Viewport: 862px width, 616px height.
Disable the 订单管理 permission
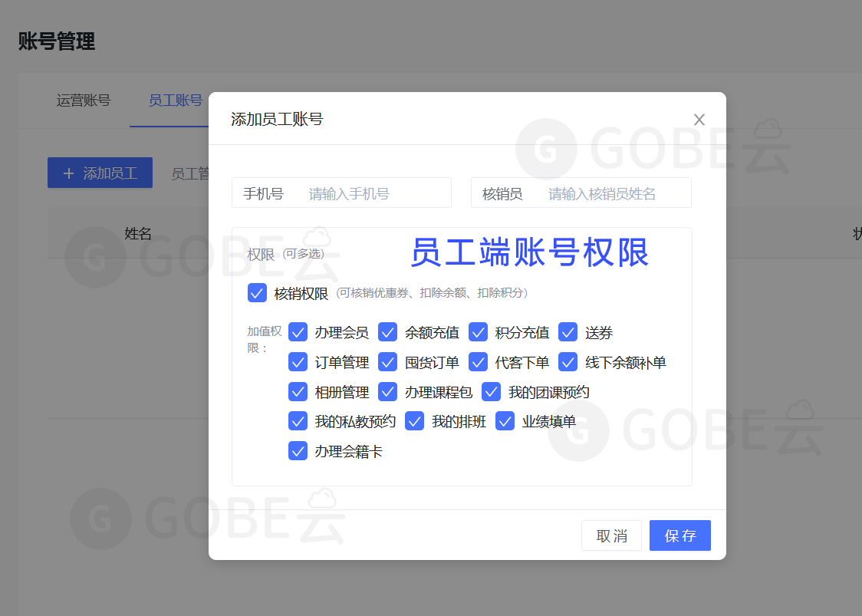coord(298,361)
